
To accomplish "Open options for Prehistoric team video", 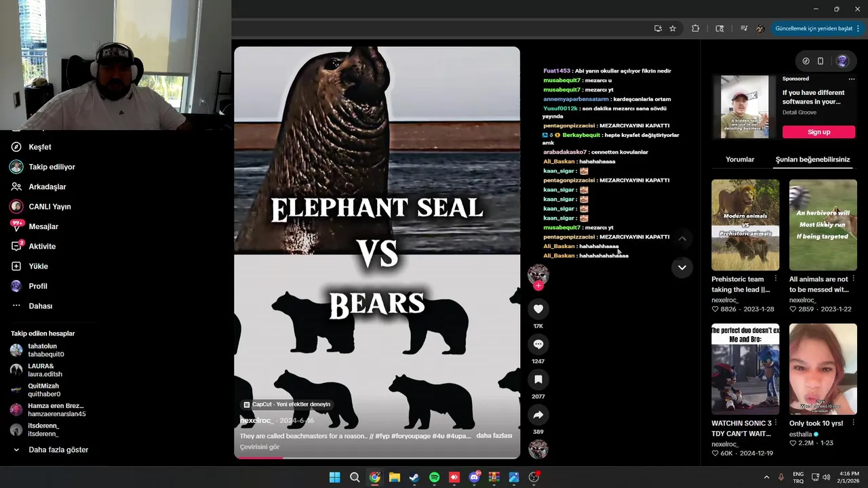I will (x=776, y=279).
